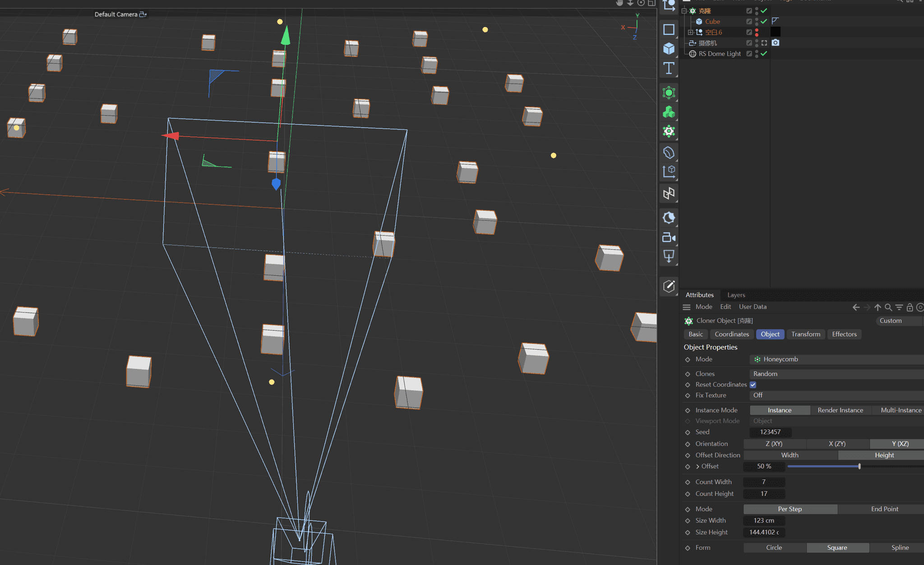Click the green Volume Builder cubes icon
Image resolution: width=924 pixels, height=565 pixels.
pos(669,112)
